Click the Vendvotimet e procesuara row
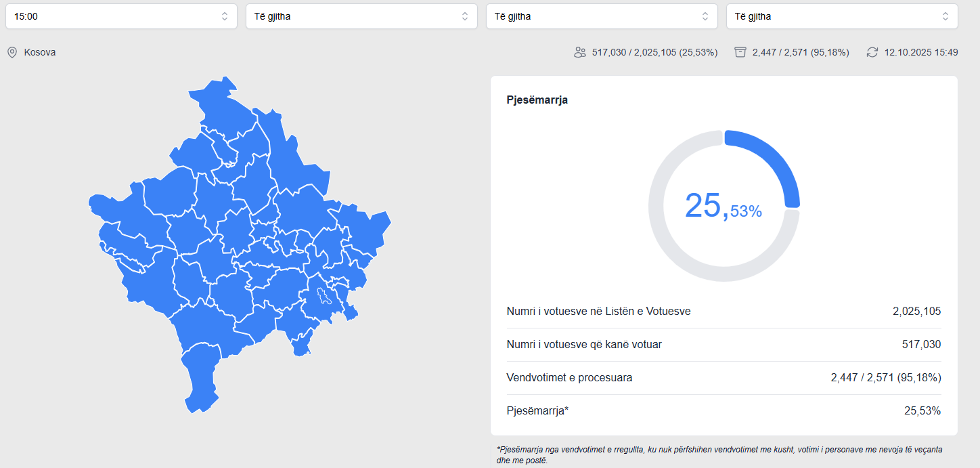This screenshot has width=980, height=468. click(723, 378)
